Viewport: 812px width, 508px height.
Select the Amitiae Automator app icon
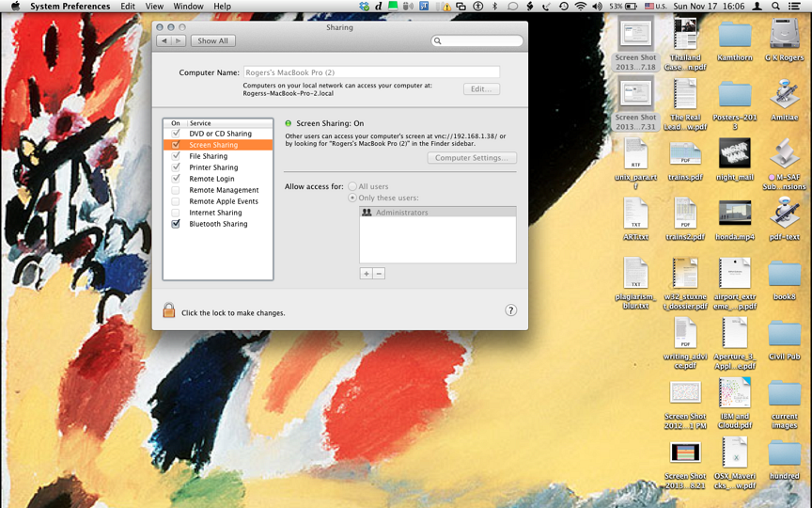tap(785, 94)
